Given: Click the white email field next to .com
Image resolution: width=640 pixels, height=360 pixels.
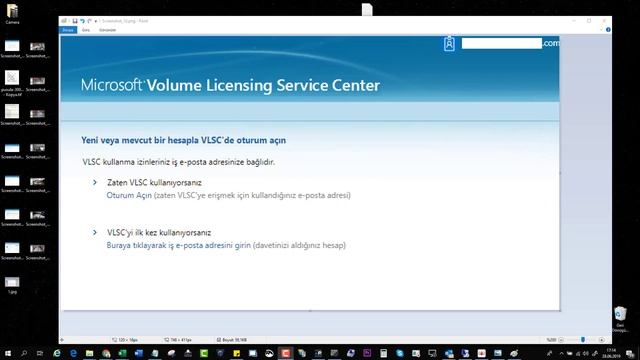Looking at the screenshot, I should coord(502,43).
